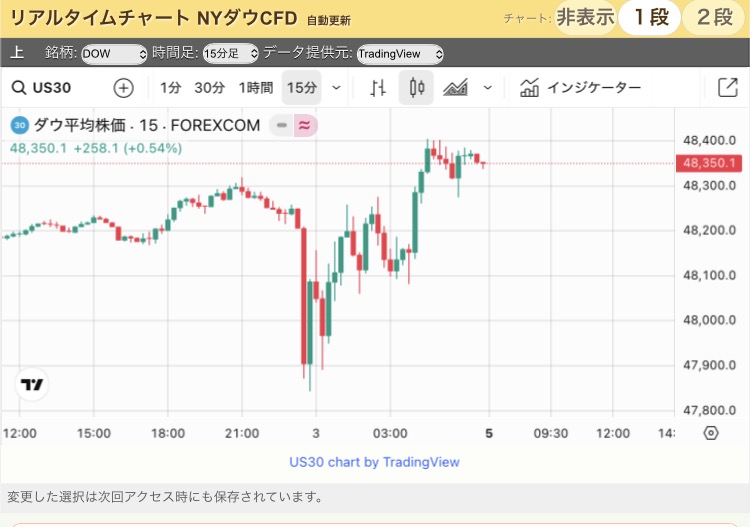The image size is (750, 527).
Task: Open the 銘柄 DOW dropdown
Action: 114,54
